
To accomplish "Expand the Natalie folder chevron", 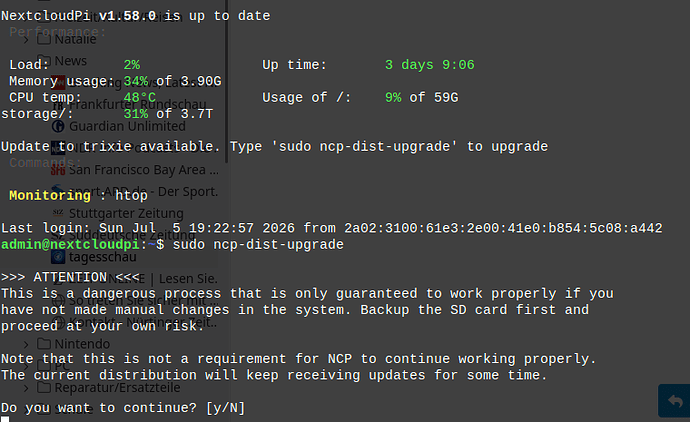I will coord(26,40).
